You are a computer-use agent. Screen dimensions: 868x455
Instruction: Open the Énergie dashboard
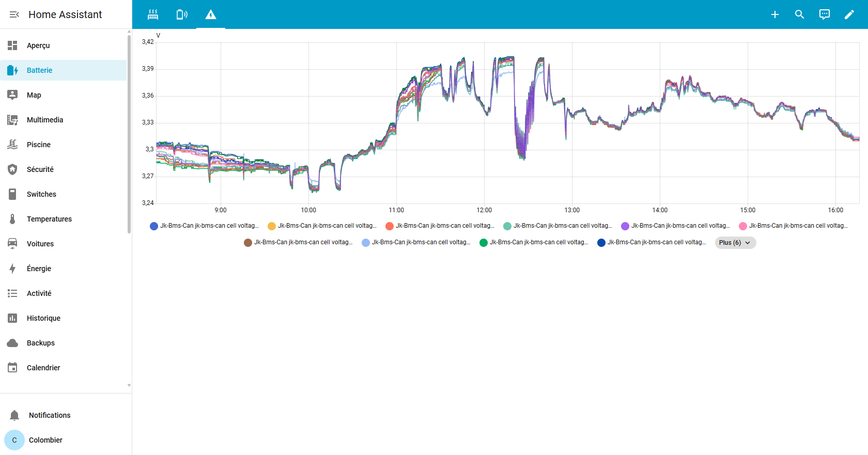point(39,269)
